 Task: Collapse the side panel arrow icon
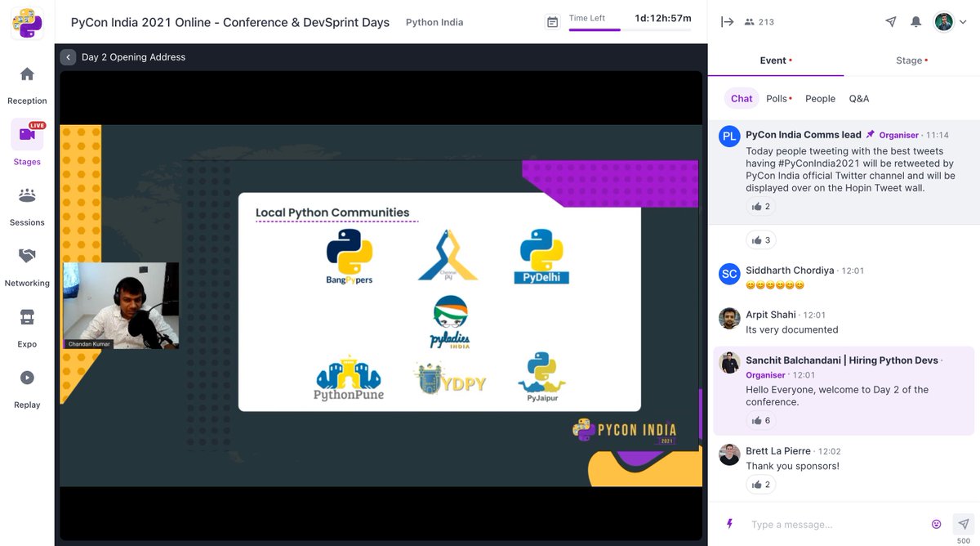727,22
